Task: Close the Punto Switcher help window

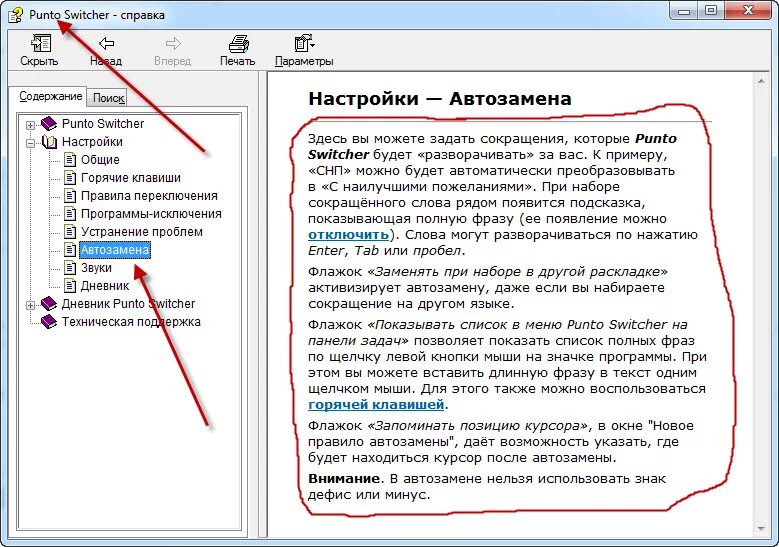Action: click(x=748, y=11)
